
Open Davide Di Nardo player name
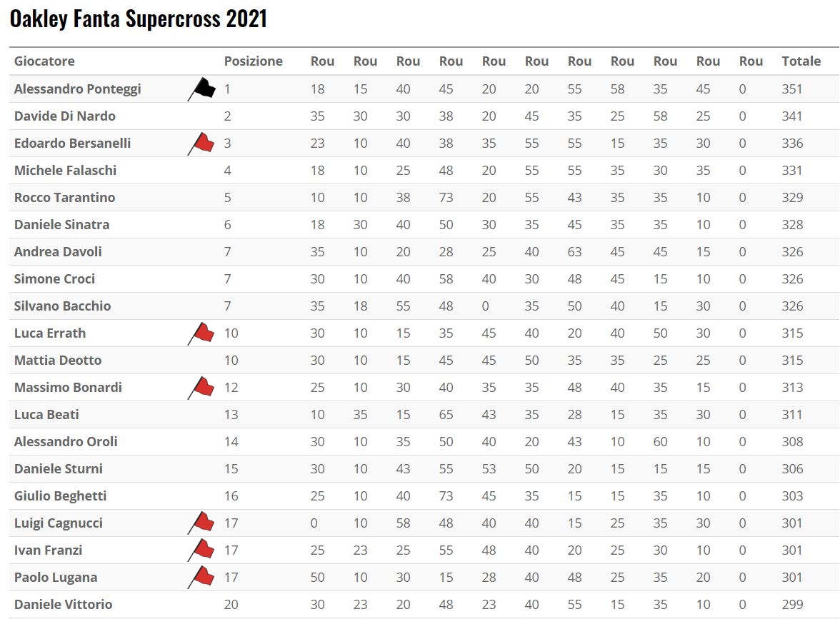coord(65,116)
